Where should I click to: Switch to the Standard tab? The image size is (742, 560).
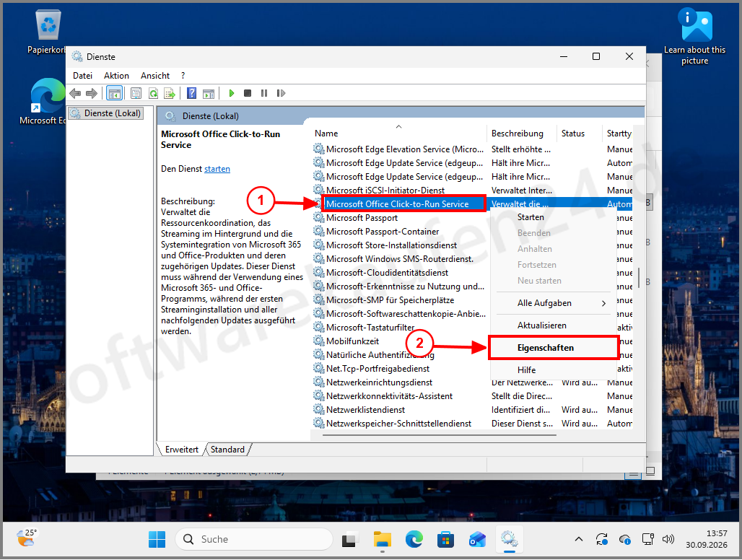tap(227, 450)
